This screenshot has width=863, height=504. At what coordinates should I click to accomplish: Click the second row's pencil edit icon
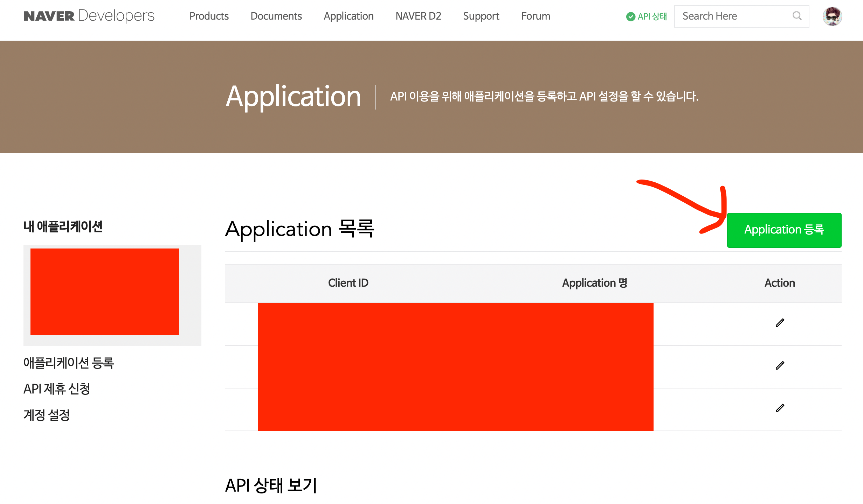click(x=780, y=365)
